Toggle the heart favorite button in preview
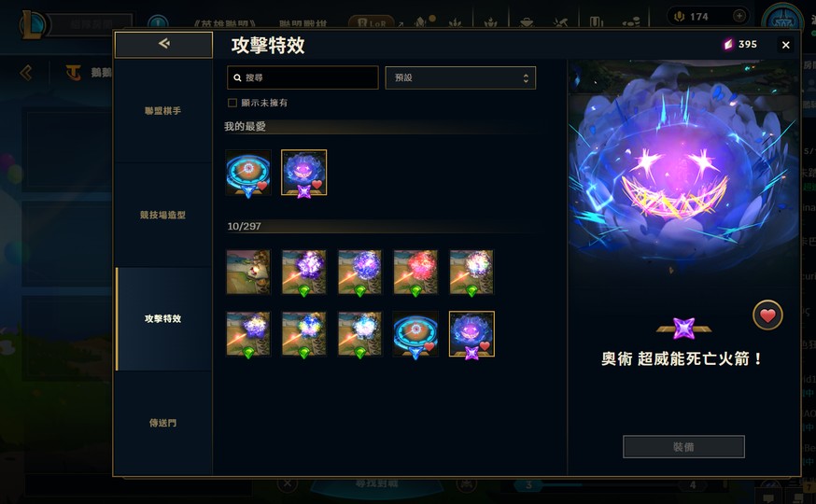This screenshot has width=816, height=504. pos(767,315)
